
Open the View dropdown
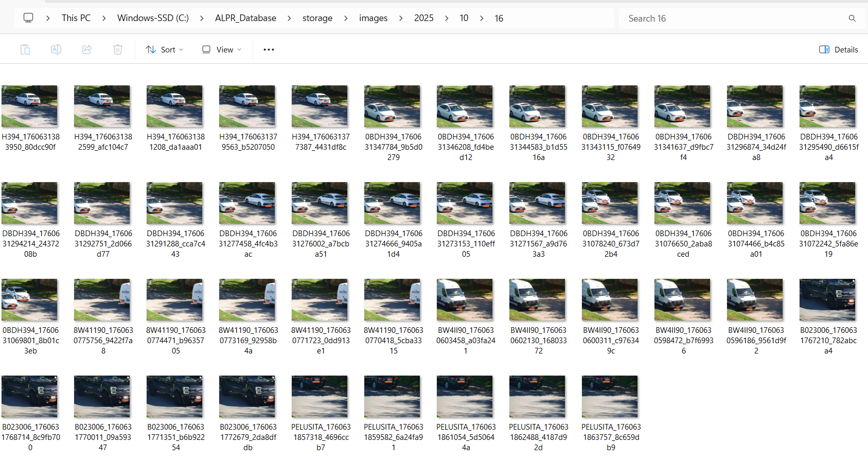coord(222,49)
